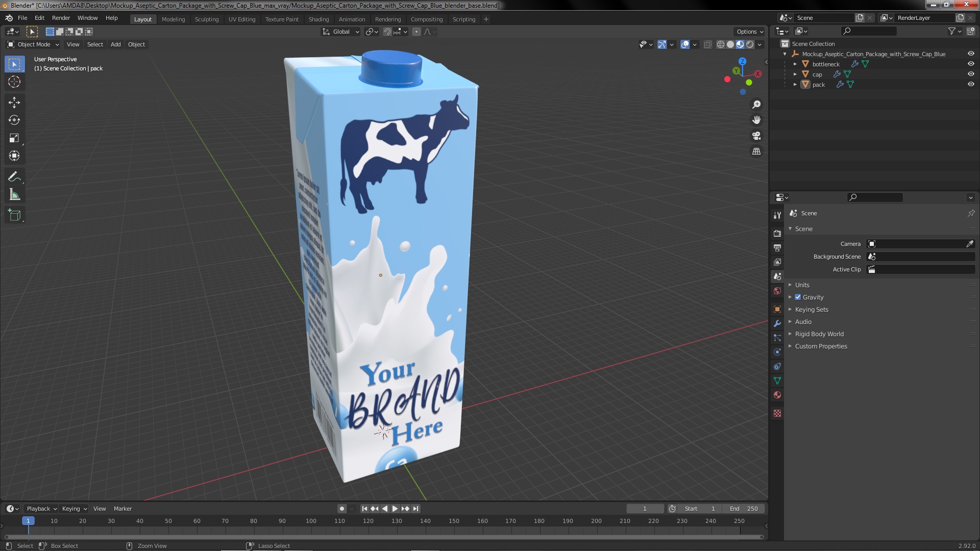
Task: Open the Marker menu in timeline
Action: coord(122,509)
